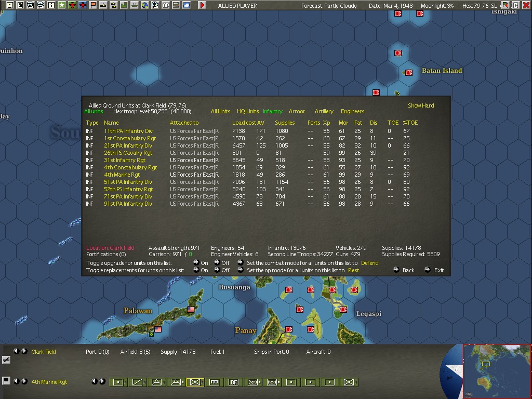Open the 11th PA Infantry Div entry

(x=128, y=131)
